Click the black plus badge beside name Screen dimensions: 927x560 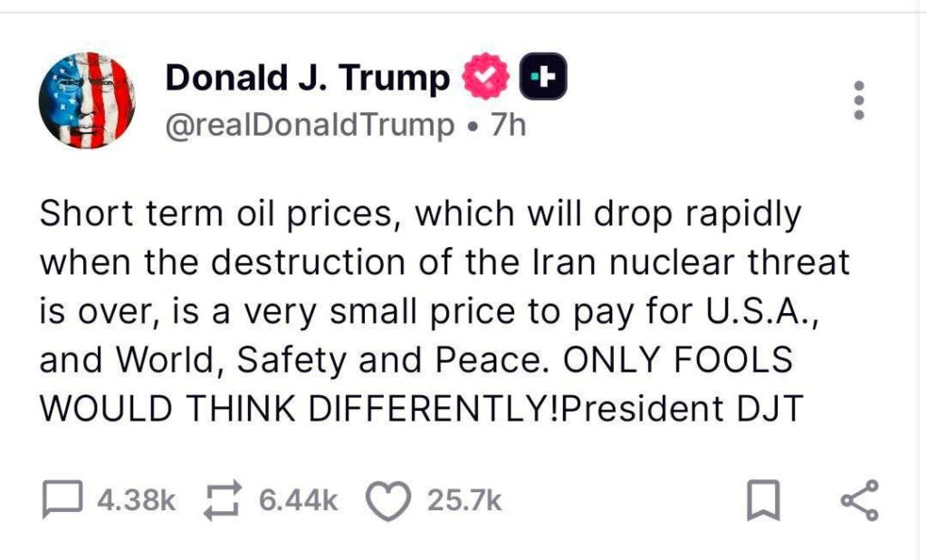[x=543, y=80]
